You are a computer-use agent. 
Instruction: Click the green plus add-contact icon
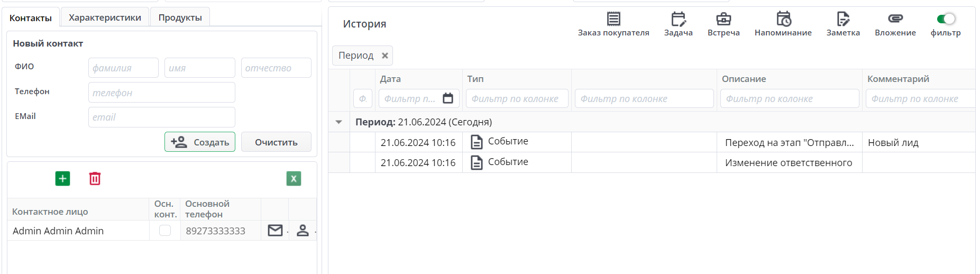[x=62, y=179]
